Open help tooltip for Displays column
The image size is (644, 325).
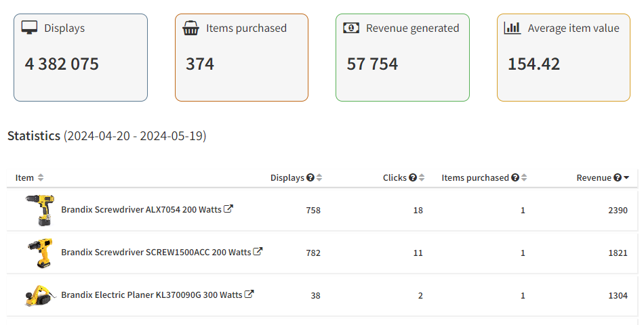pos(310,177)
